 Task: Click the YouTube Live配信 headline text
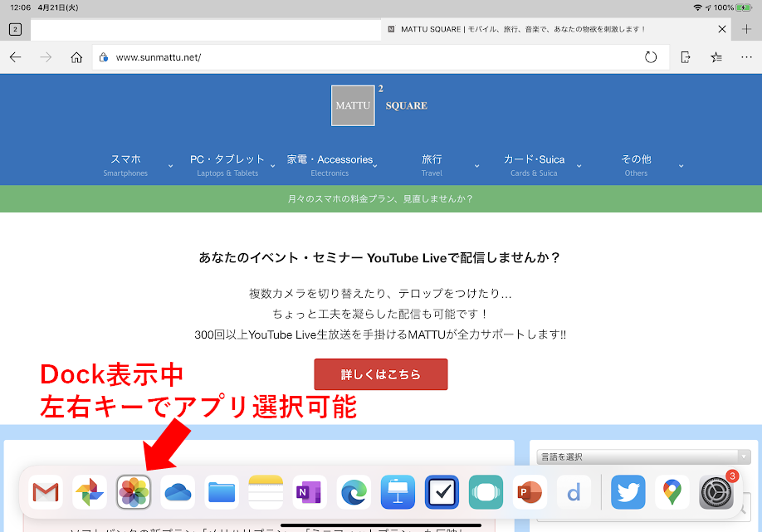pos(379,257)
